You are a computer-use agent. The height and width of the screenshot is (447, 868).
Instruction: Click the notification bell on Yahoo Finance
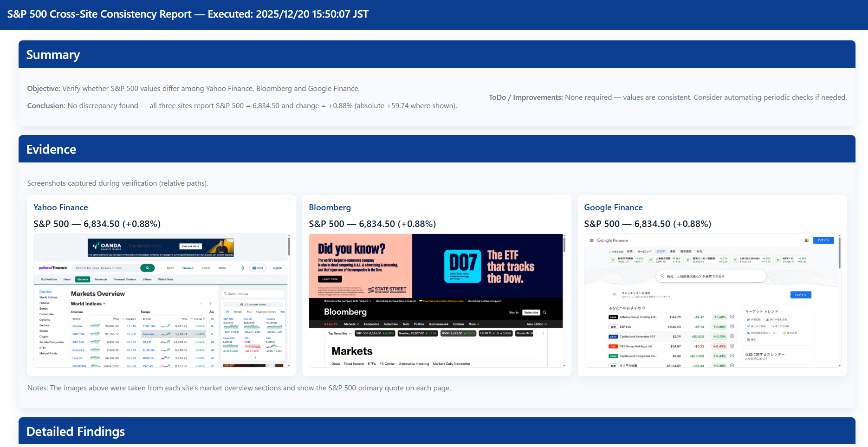242,268
